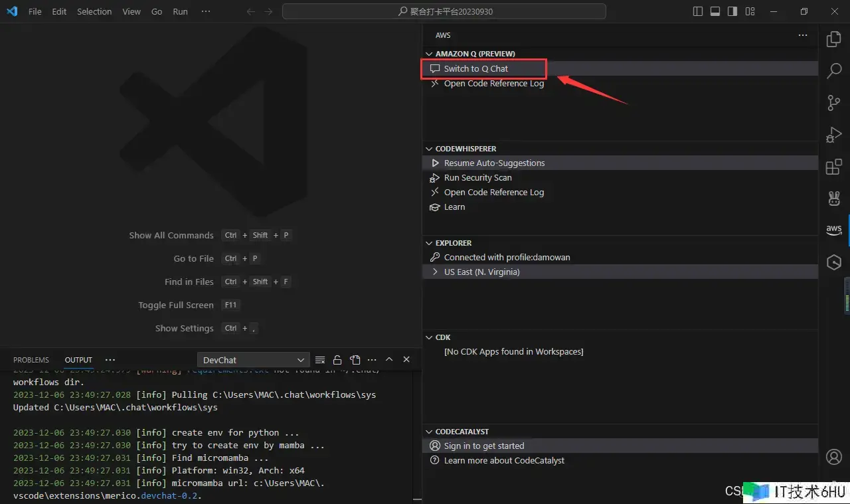This screenshot has height=504, width=850.
Task: Close the bottom panel
Action: [406, 360]
